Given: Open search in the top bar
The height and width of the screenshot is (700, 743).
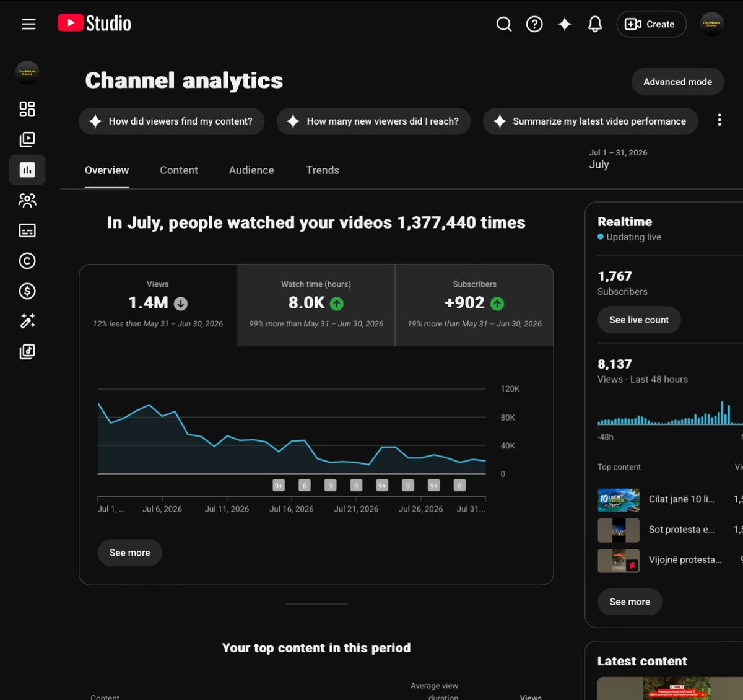Looking at the screenshot, I should tap(504, 24).
